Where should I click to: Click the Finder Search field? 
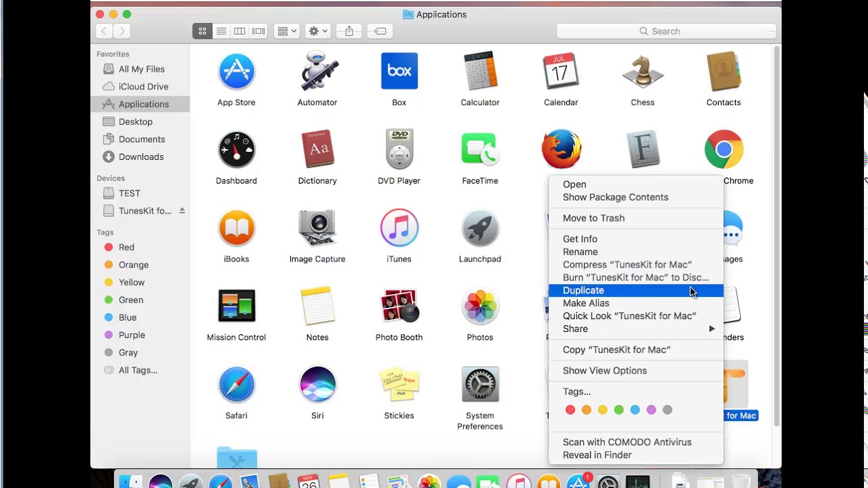666,31
